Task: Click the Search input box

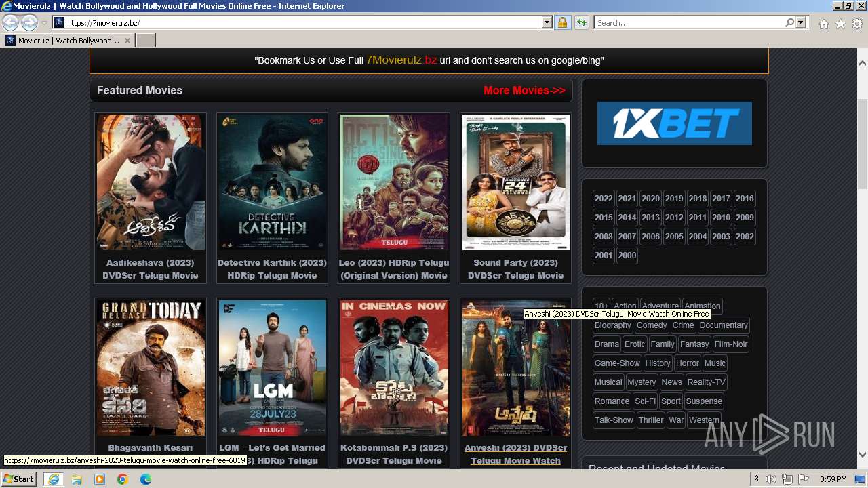Action: point(690,23)
